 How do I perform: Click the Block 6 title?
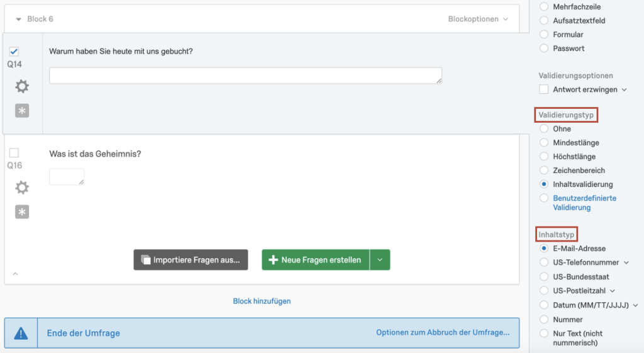click(40, 19)
